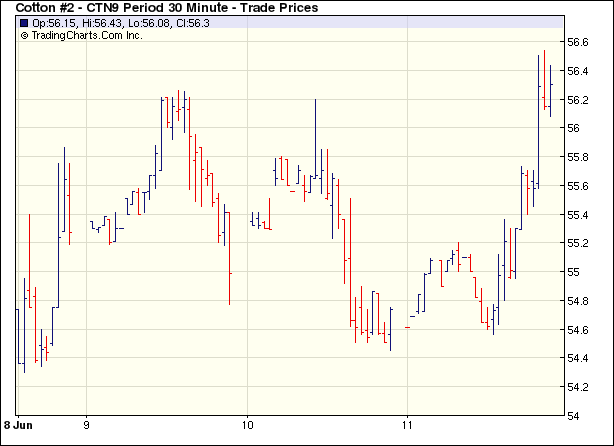Click the 54.4 price axis label
Viewport: 614px width, 446px height.
coord(578,358)
